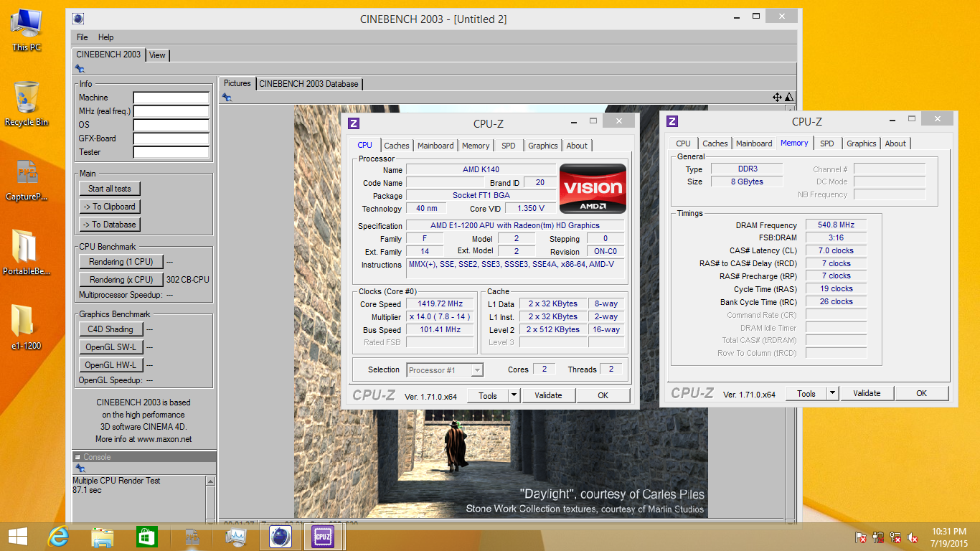Open the Graphics tab in the CPU-Z CPU window
This screenshot has width=980, height=551.
(542, 146)
